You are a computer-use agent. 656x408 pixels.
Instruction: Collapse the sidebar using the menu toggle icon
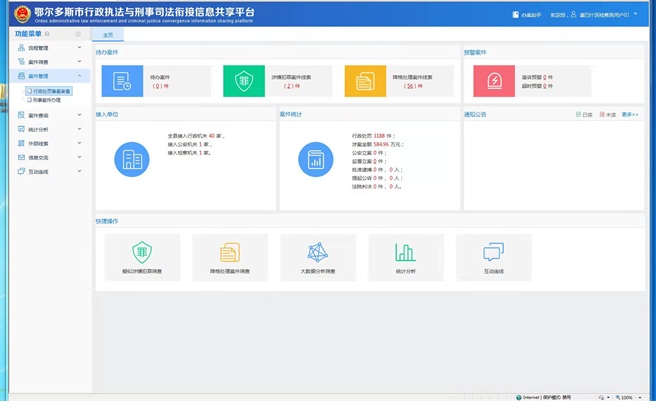79,34
